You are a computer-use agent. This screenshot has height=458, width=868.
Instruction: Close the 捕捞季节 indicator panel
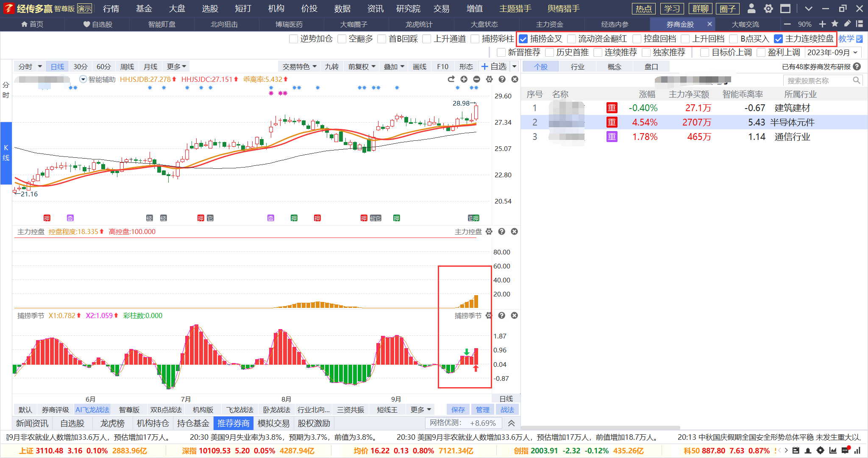tap(514, 316)
